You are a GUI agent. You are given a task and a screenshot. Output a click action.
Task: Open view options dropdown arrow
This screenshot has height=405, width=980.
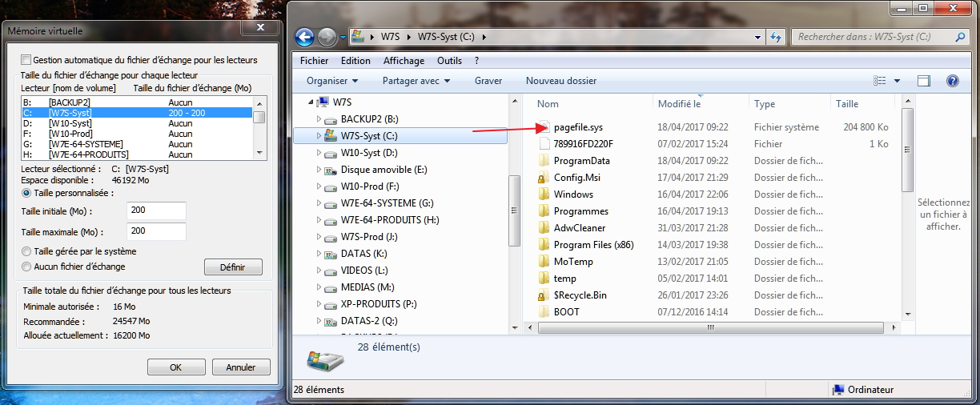pyautogui.click(x=898, y=81)
